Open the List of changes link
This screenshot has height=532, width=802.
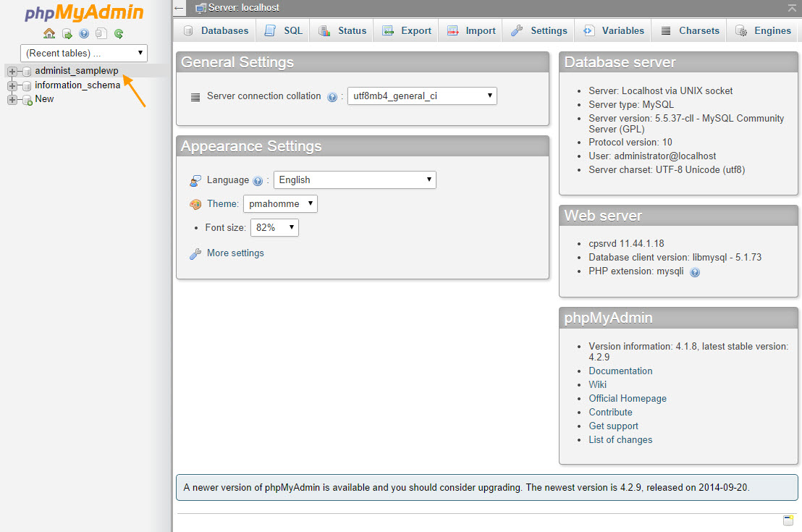(620, 440)
